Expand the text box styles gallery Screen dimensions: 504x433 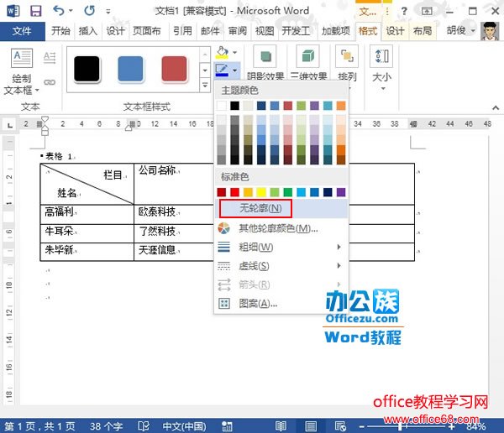(x=205, y=86)
